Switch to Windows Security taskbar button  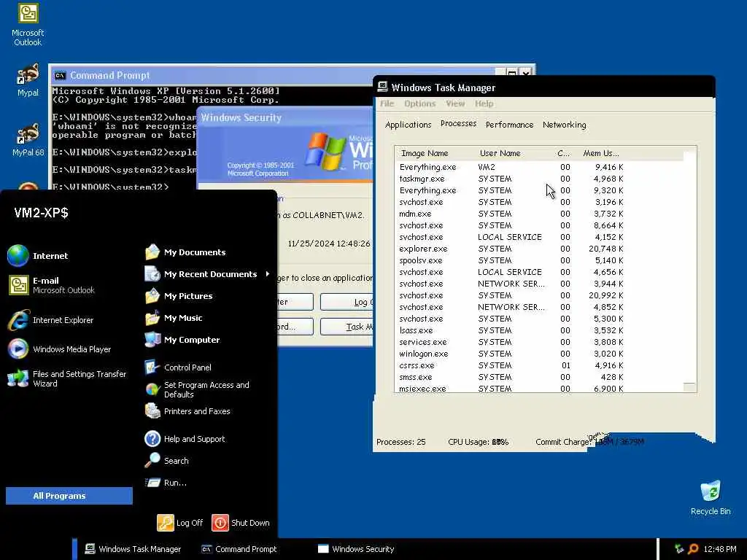coord(356,549)
